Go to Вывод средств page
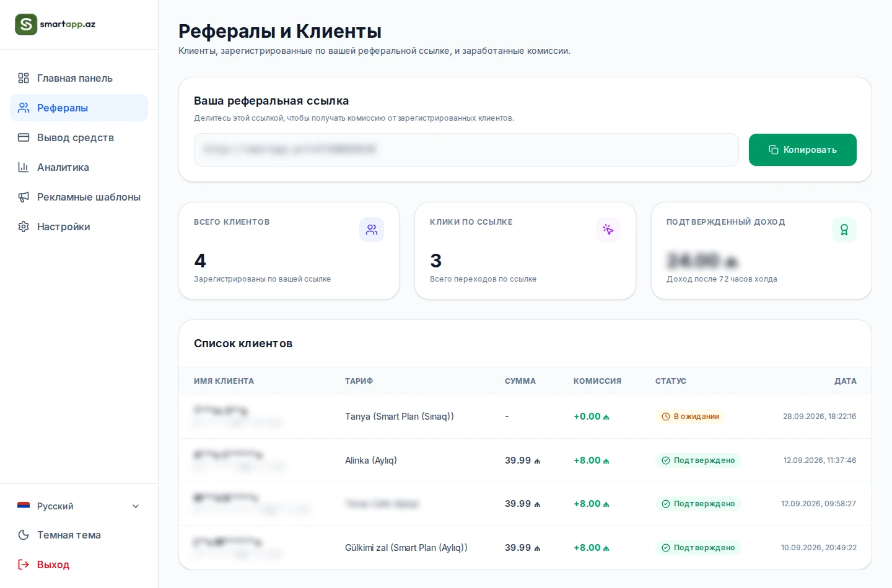The image size is (892, 588). pyautogui.click(x=79, y=137)
